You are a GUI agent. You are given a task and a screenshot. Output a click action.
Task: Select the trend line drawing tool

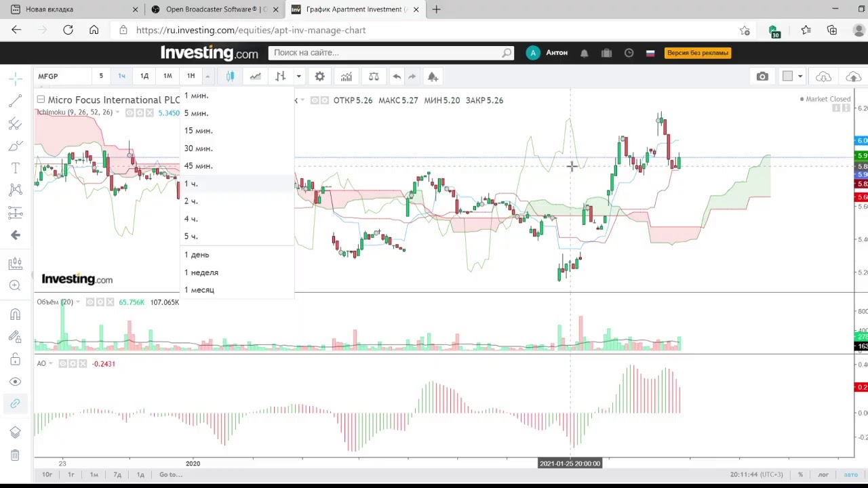(x=16, y=102)
